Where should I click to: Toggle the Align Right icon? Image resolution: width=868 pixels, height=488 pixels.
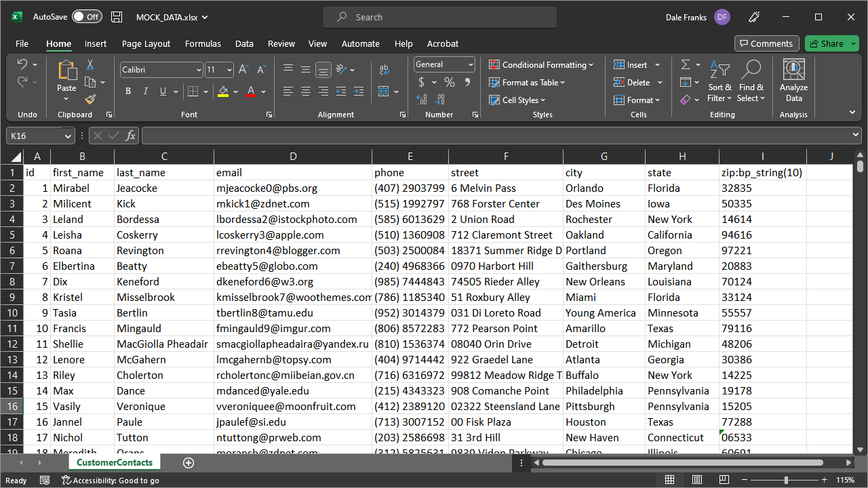[x=323, y=91]
